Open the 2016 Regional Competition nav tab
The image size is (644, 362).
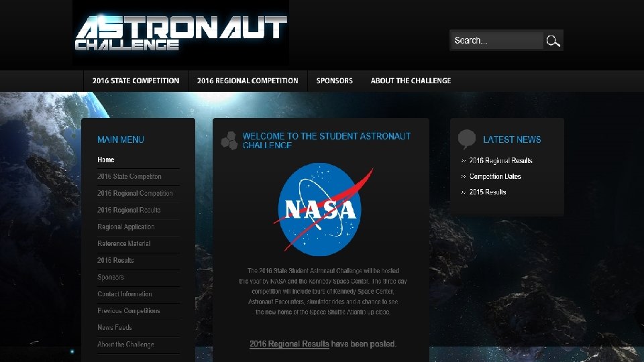248,81
